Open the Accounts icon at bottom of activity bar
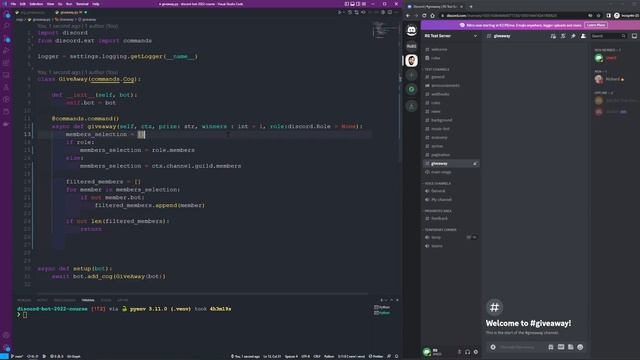The height and width of the screenshot is (360, 640). [x=6, y=335]
